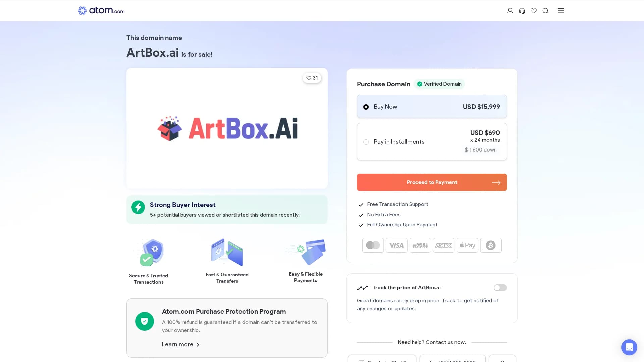This screenshot has width=644, height=362.
Task: Open Learn more about Purchase Protection
Action: [x=181, y=344]
